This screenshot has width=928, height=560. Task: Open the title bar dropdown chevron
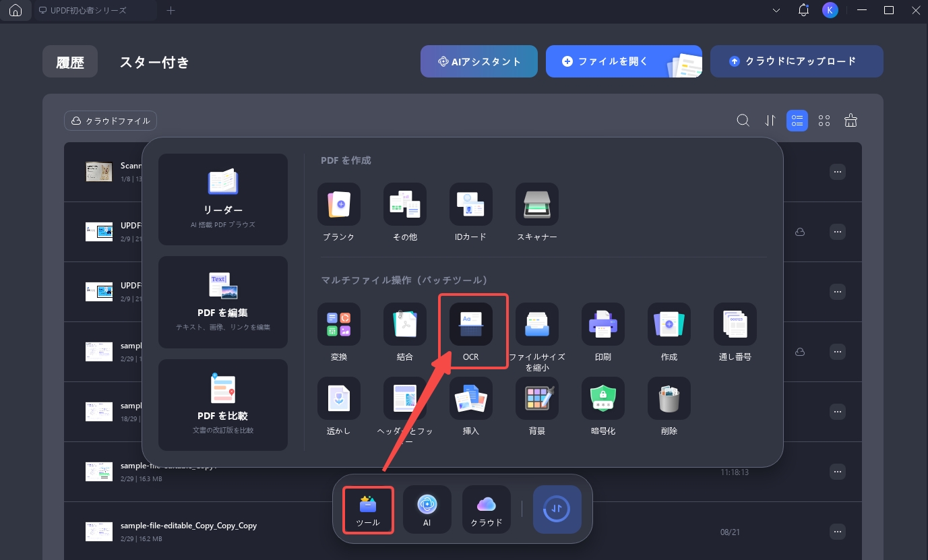[776, 10]
